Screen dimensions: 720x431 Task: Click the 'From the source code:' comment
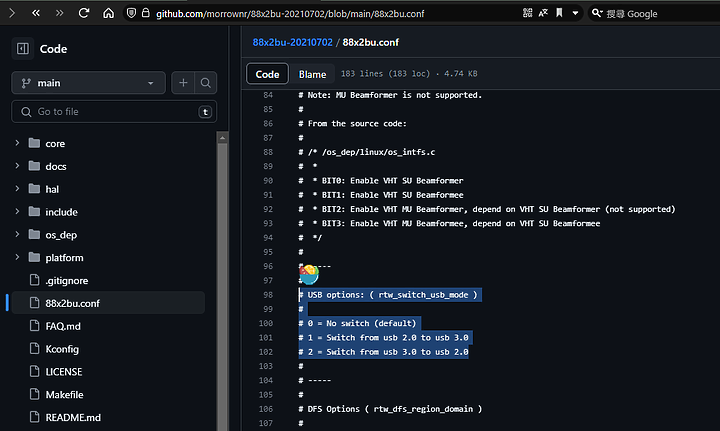(352, 123)
